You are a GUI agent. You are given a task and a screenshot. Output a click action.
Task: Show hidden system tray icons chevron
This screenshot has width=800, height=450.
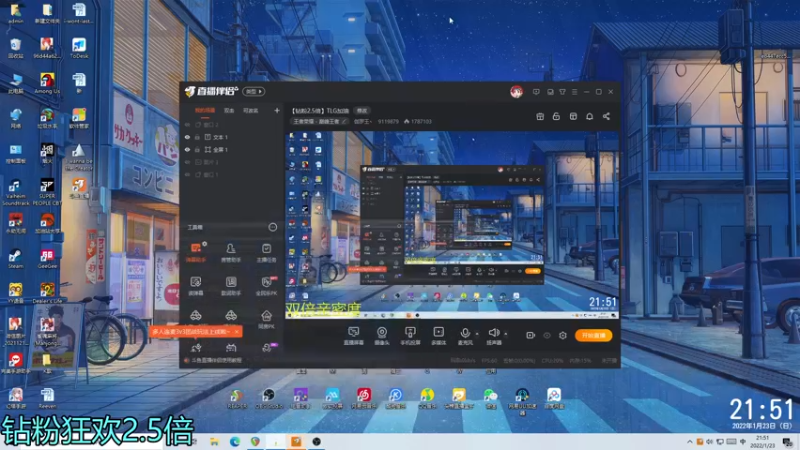690,442
